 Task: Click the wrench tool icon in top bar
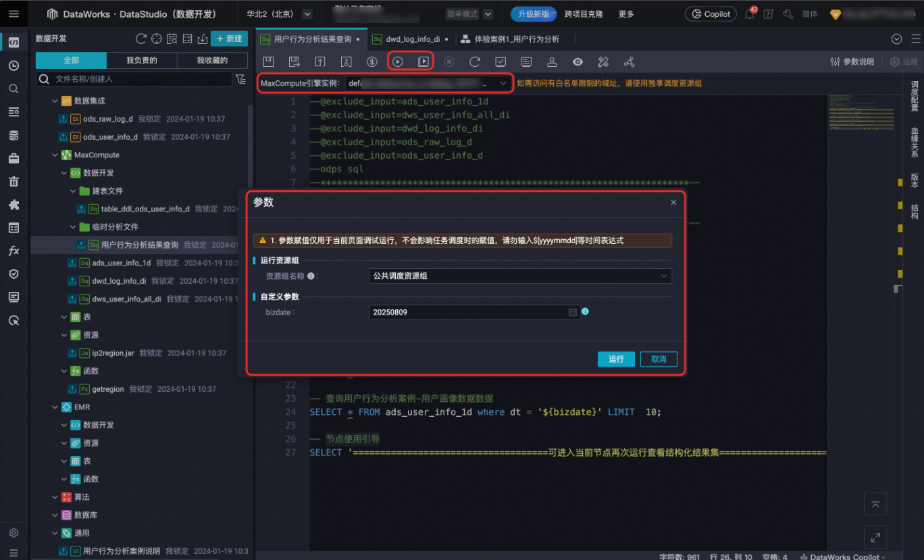pos(788,14)
